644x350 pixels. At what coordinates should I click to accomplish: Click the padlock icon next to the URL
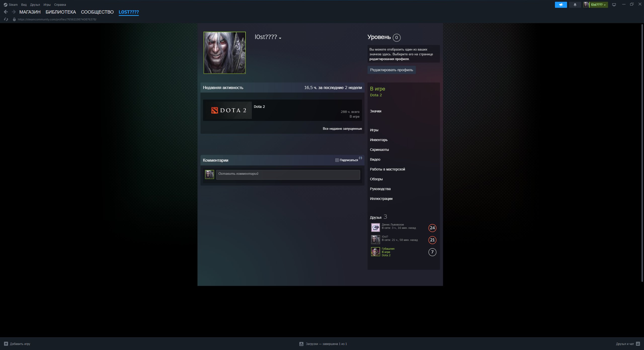14,19
